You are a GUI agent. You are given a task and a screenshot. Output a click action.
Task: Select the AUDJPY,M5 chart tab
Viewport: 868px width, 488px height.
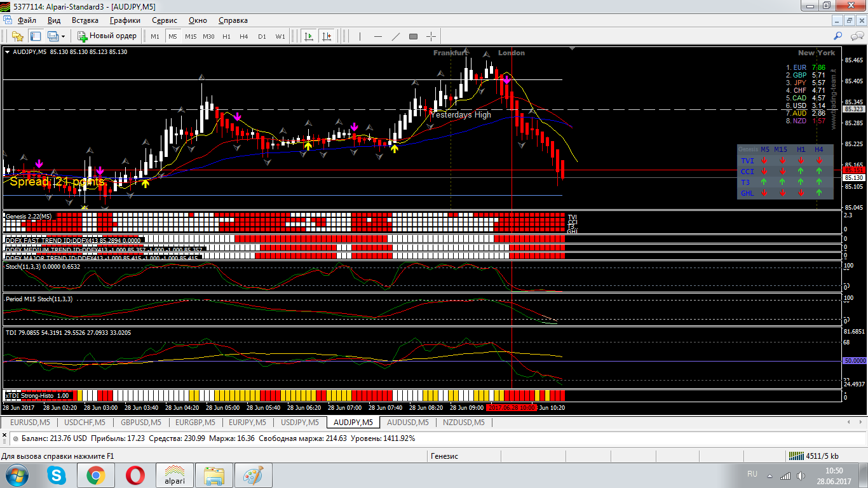pos(353,423)
